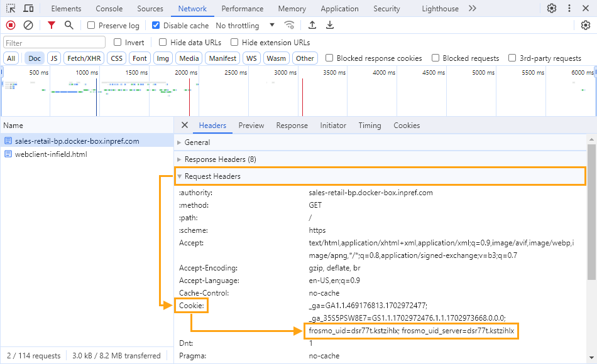Toggle the device toolbar icon
597x364 pixels.
(29, 9)
